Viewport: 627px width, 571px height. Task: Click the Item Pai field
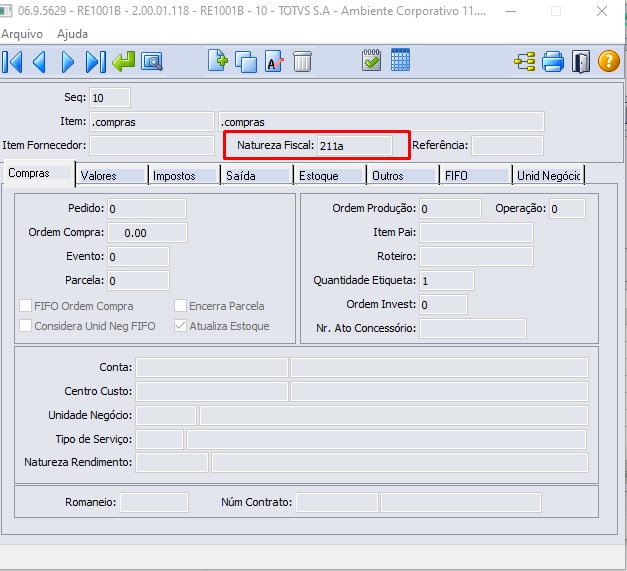coord(476,232)
